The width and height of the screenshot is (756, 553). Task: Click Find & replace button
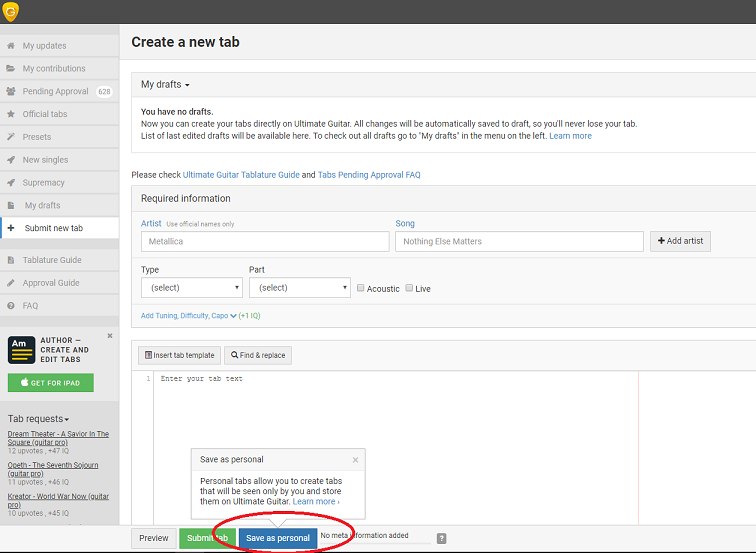click(258, 355)
